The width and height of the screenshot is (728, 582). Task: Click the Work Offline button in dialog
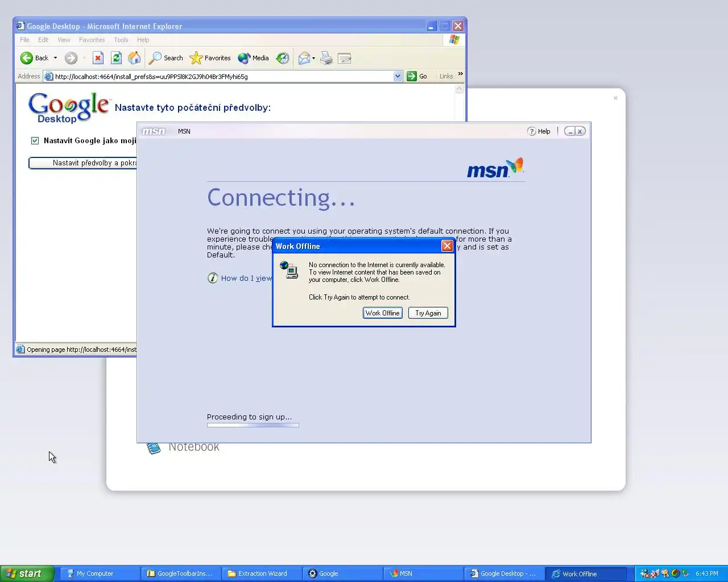click(382, 313)
